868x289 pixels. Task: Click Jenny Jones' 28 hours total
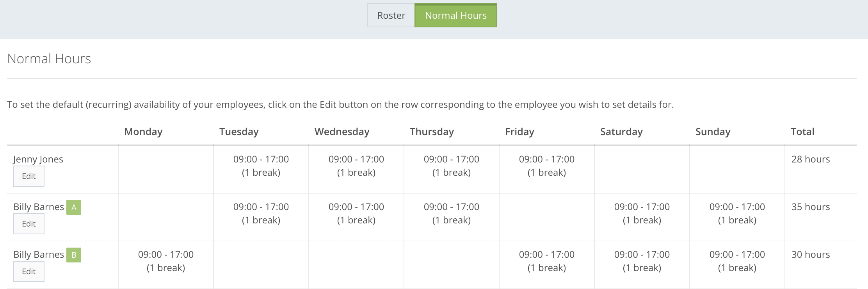pyautogui.click(x=810, y=159)
